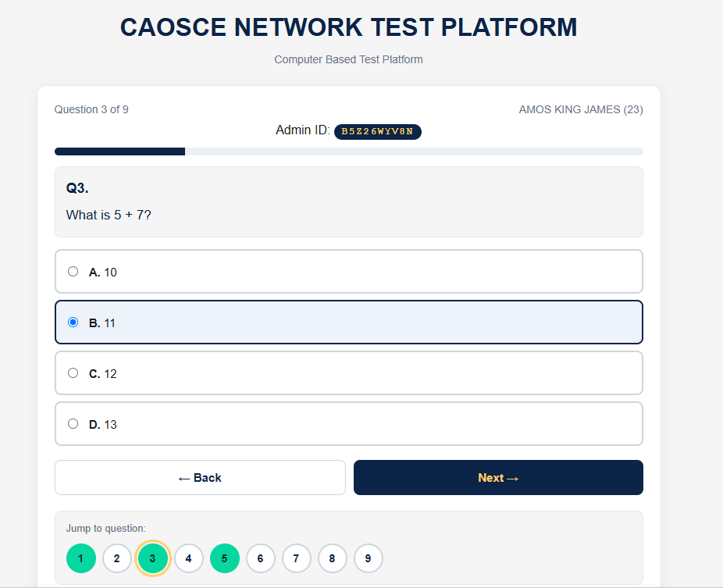The image size is (723, 588).
Task: Click the Q3. question number heading
Action: click(77, 188)
